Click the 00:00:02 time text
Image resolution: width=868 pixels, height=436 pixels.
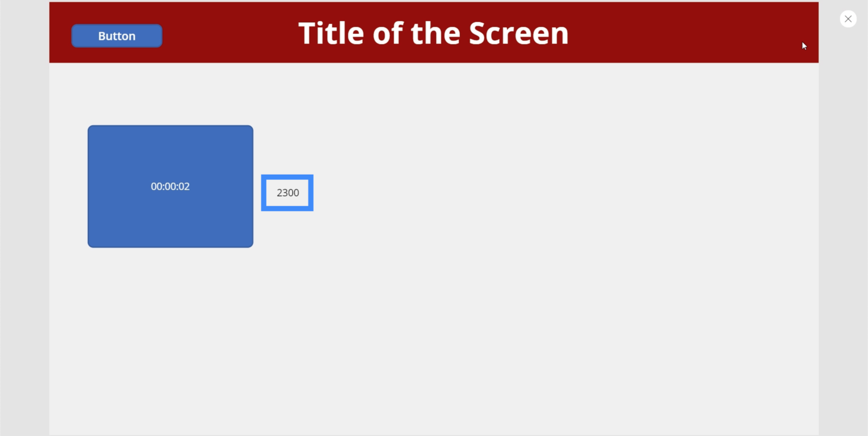pos(171,186)
